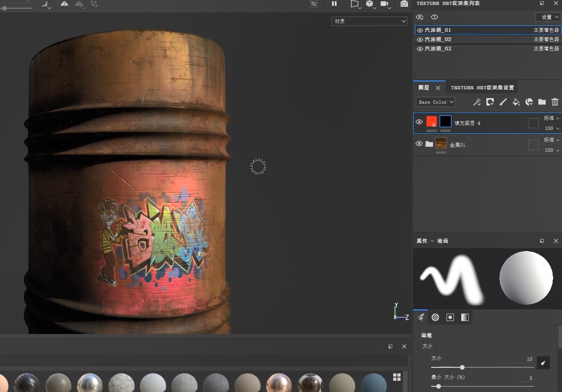The height and width of the screenshot is (392, 562).
Task: Delete the selected layer with the trash icon
Action: [x=554, y=102]
